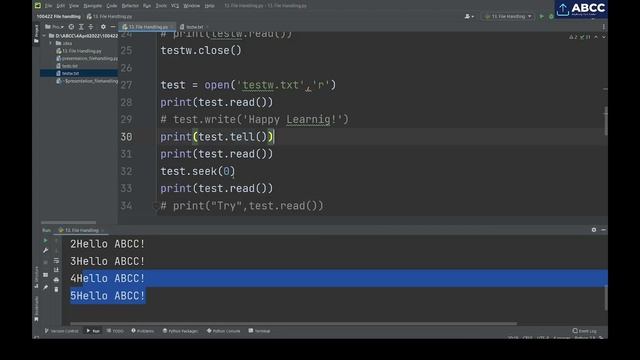
Task: Click line number 30 in gutter
Action: point(126,137)
